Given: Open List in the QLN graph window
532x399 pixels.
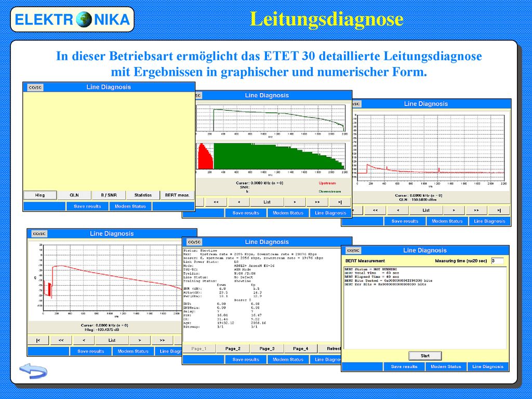Looking at the screenshot, I should [x=426, y=210].
